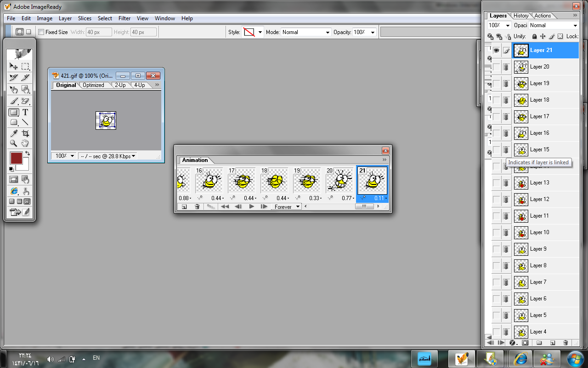Open the Filter menu

[x=124, y=18]
